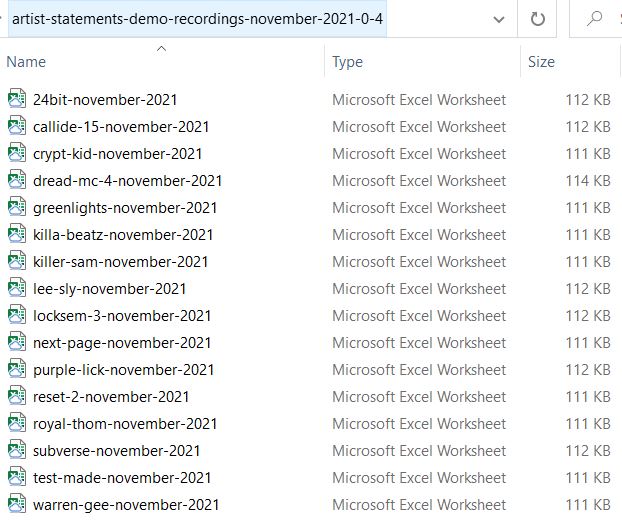
Task: Click the address path artist-statements-demo-recordings-november-2021-0-4
Action: coord(198,19)
